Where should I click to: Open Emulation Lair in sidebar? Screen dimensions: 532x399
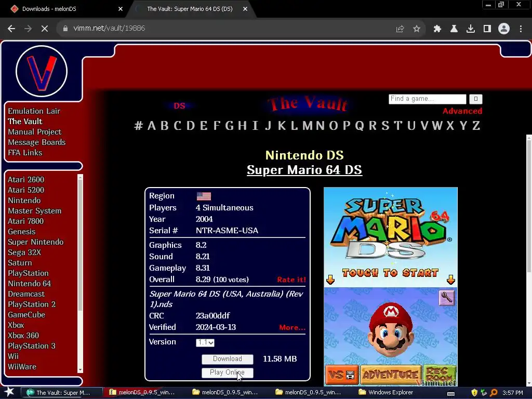click(x=34, y=111)
